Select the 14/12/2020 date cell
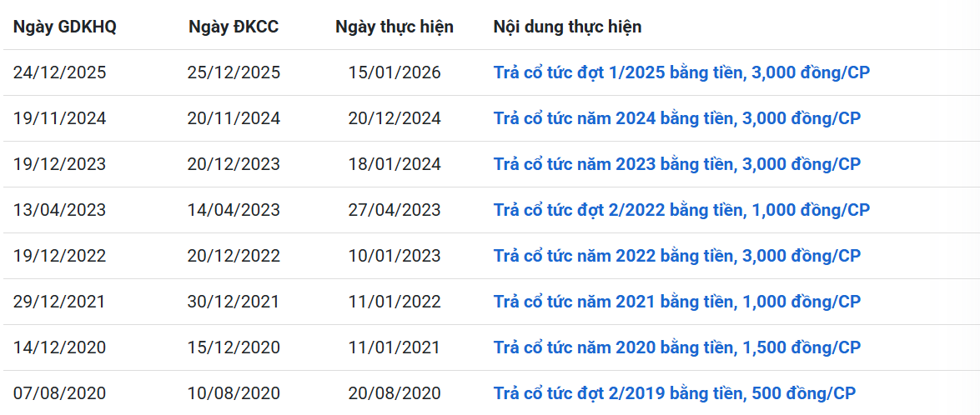The image size is (980, 415). (x=60, y=347)
